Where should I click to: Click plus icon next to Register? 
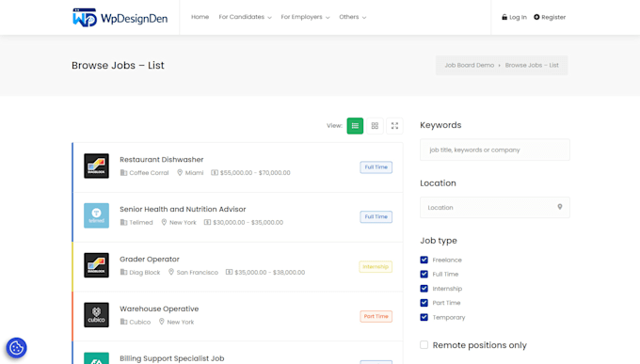click(x=536, y=17)
